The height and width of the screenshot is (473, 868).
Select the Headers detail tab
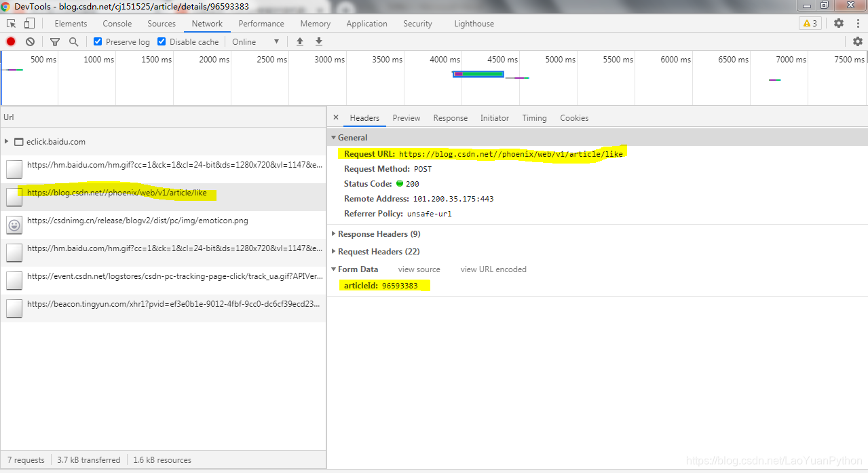tap(364, 117)
